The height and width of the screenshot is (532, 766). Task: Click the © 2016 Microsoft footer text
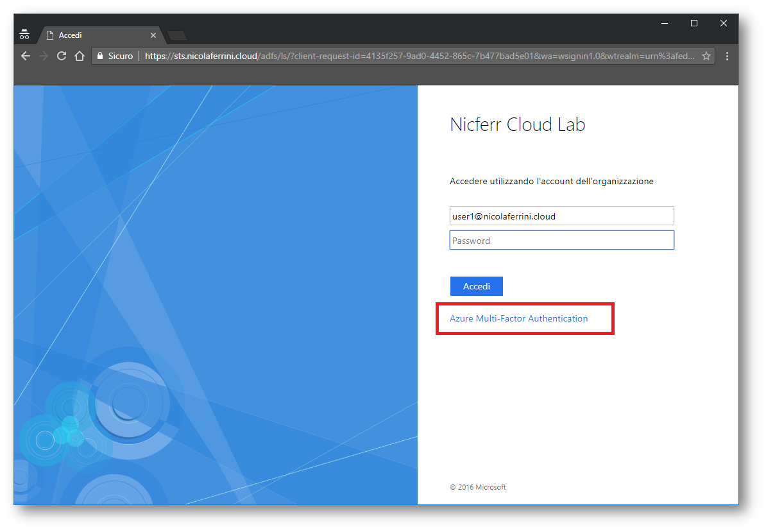[x=478, y=487]
